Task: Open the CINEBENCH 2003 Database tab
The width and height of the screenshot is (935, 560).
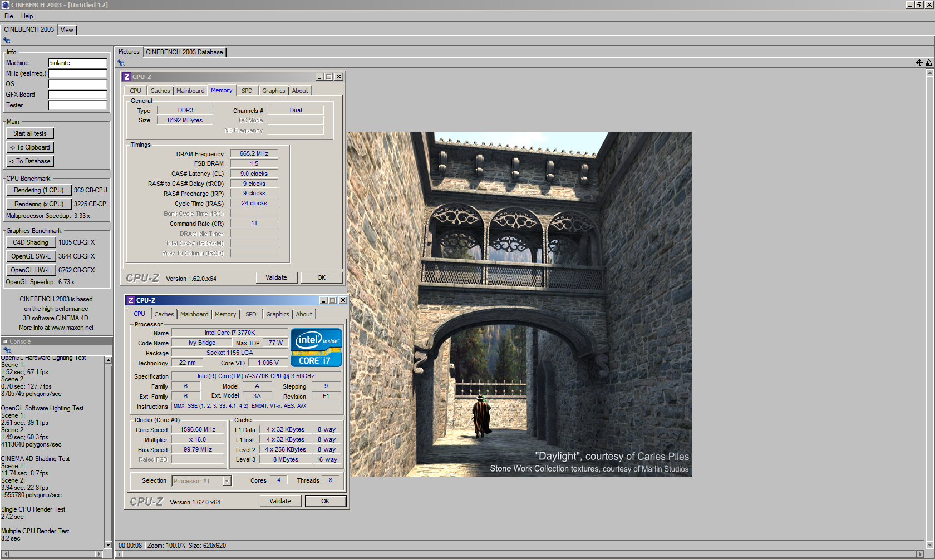Action: (185, 52)
